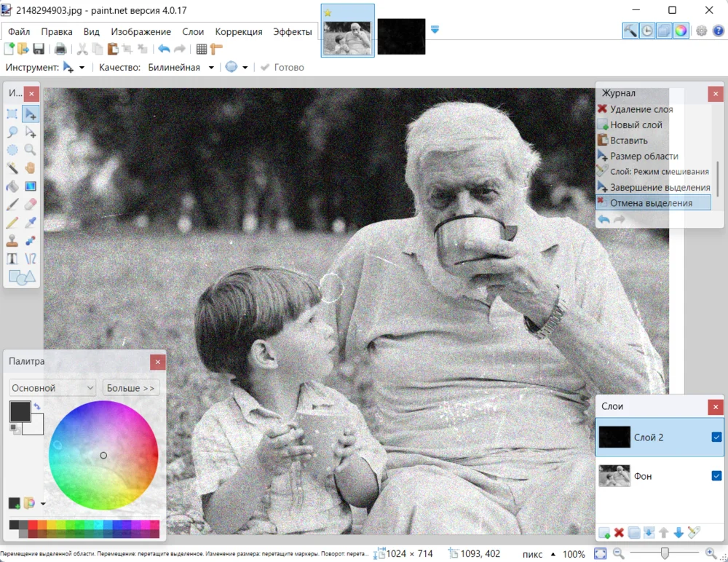Image resolution: width=728 pixels, height=562 pixels.
Task: Open the Качество Билинейная dropdown
Action: tap(211, 68)
